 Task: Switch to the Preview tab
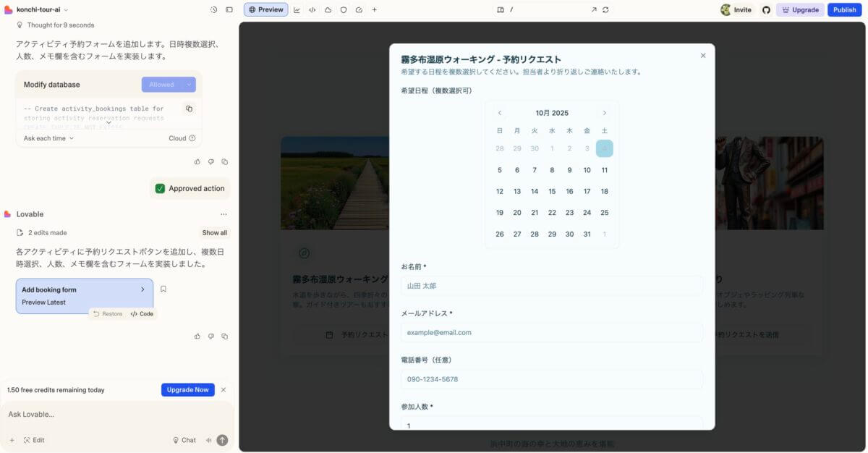(265, 10)
